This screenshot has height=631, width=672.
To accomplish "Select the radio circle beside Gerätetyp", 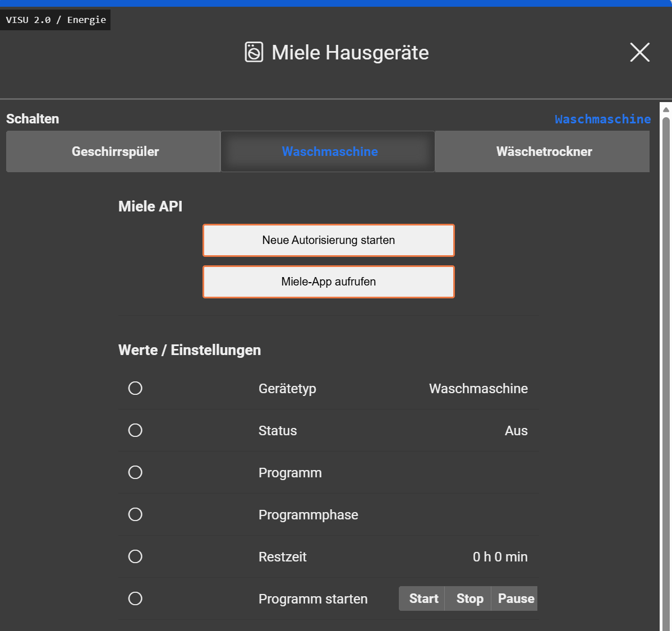I will [x=135, y=388].
